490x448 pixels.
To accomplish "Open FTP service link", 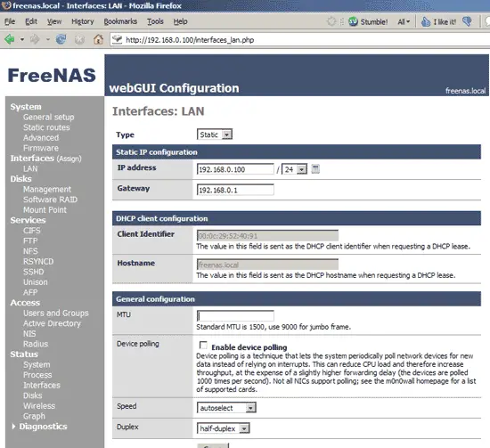I will [x=30, y=240].
